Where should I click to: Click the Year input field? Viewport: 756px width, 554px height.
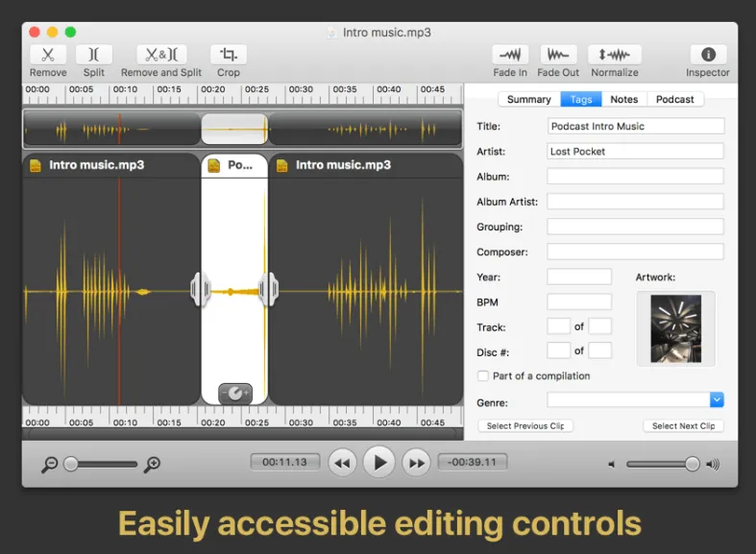579,277
